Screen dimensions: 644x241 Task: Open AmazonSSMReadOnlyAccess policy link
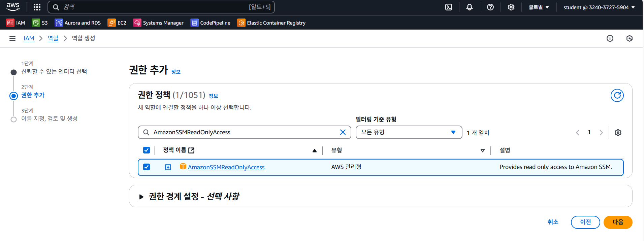click(x=226, y=167)
